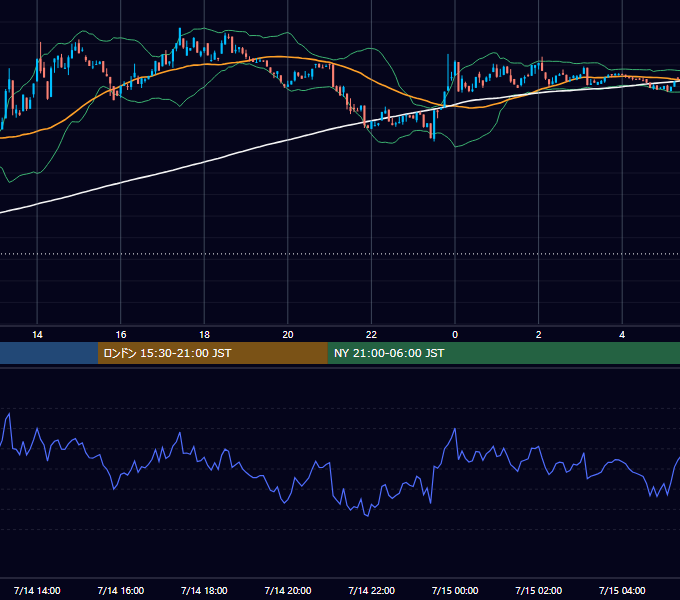The height and width of the screenshot is (600, 680).
Task: Click the NY 21:00-06:00 JST session bar
Action: pyautogui.click(x=503, y=353)
